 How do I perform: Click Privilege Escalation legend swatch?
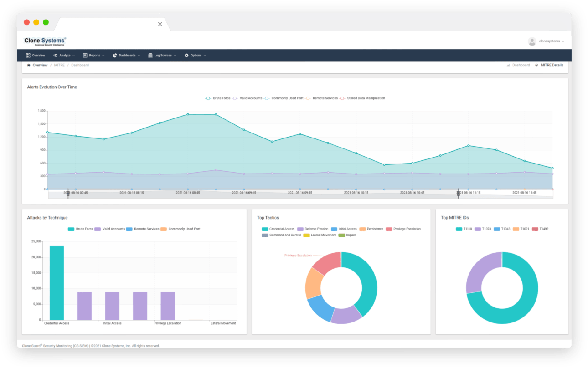[389, 229]
